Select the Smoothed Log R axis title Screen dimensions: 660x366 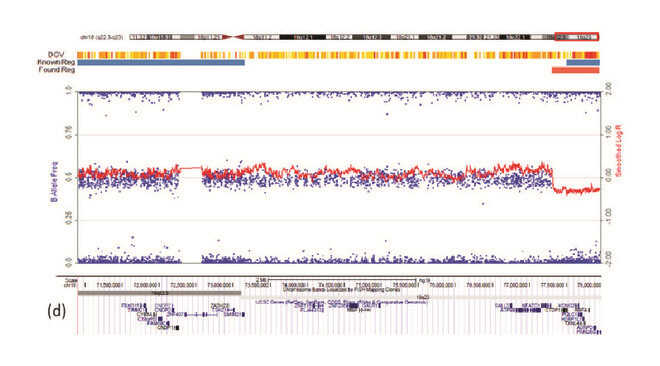tap(618, 151)
